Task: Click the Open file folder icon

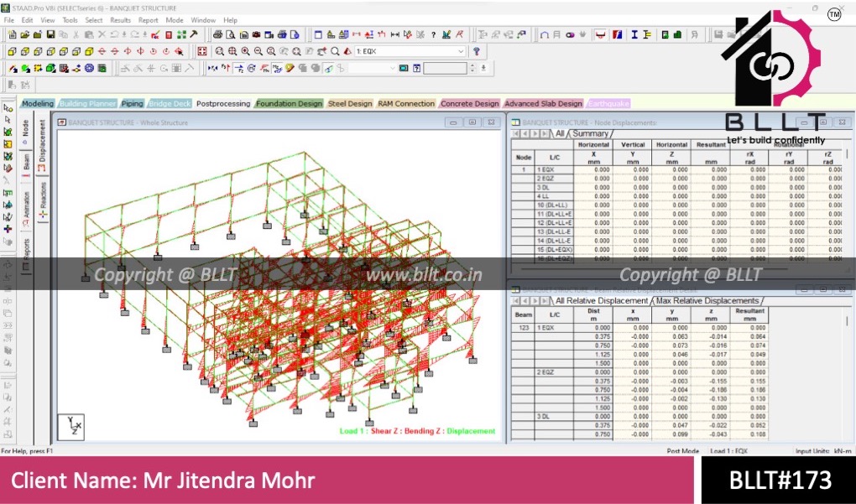Action: 24,35
